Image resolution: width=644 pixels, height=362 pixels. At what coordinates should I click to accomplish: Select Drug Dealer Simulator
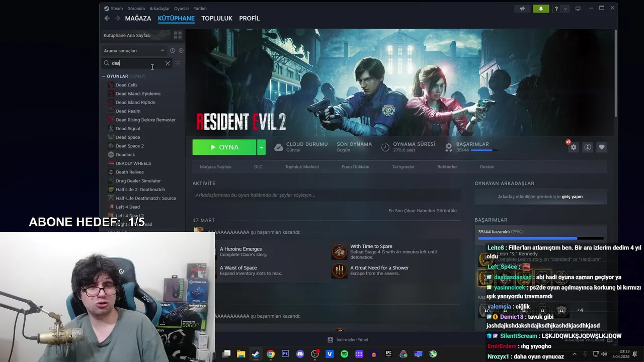click(x=138, y=181)
